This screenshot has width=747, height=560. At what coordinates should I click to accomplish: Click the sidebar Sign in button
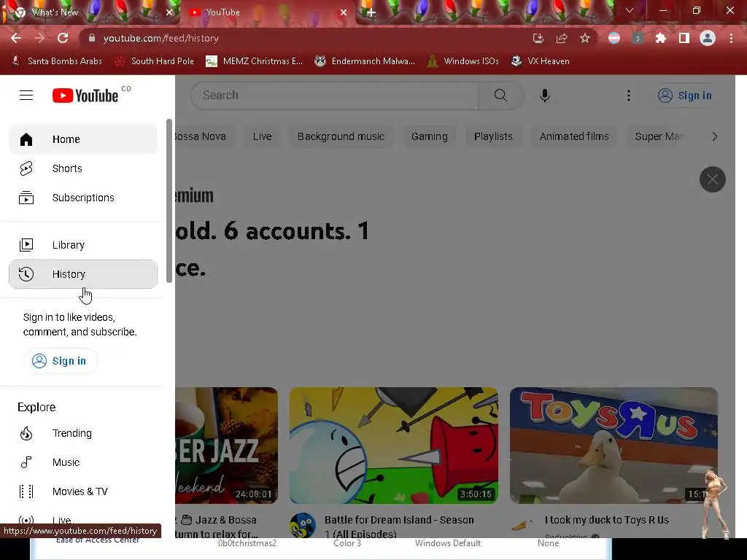click(61, 361)
